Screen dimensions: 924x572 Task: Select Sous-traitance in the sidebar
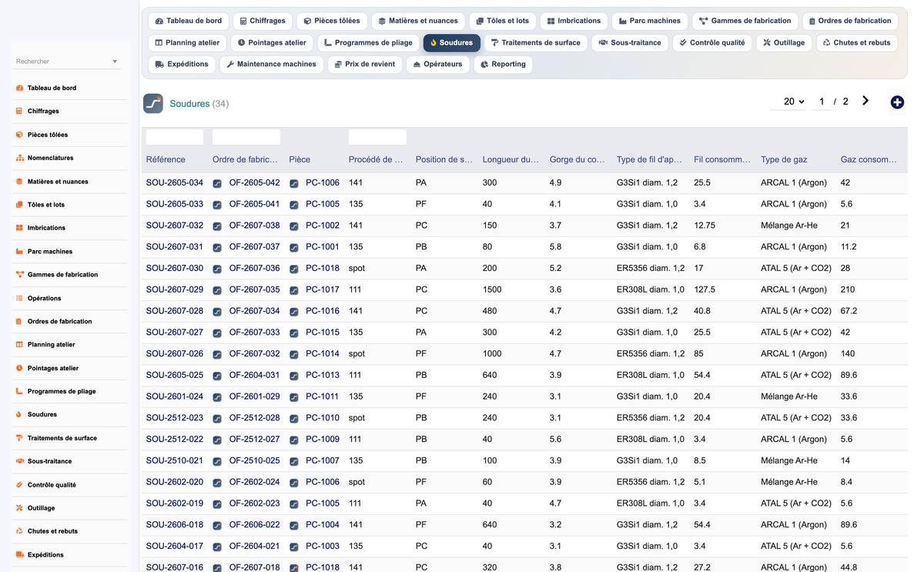pyautogui.click(x=49, y=461)
